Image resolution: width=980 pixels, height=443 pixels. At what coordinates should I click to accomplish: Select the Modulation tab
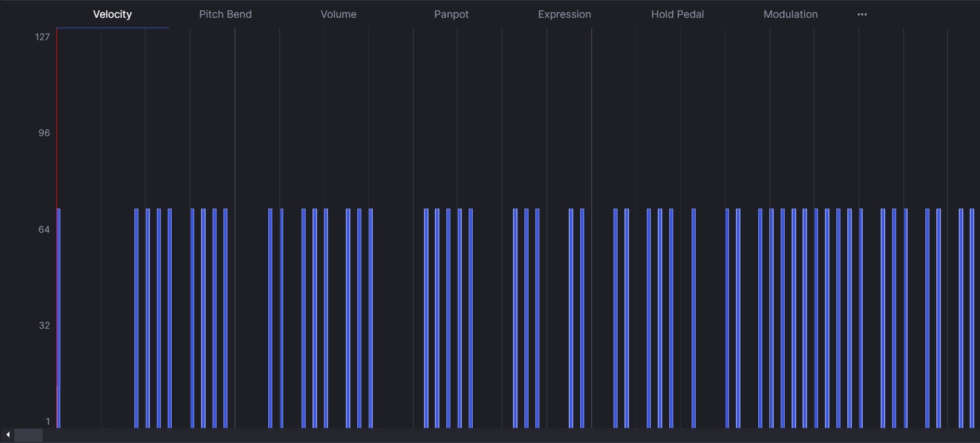pyautogui.click(x=790, y=14)
